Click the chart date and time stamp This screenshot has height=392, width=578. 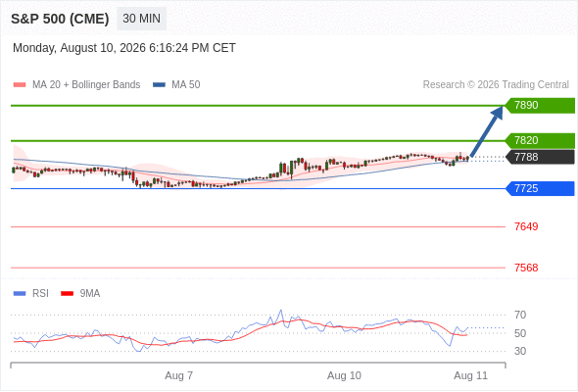pyautogui.click(x=124, y=48)
